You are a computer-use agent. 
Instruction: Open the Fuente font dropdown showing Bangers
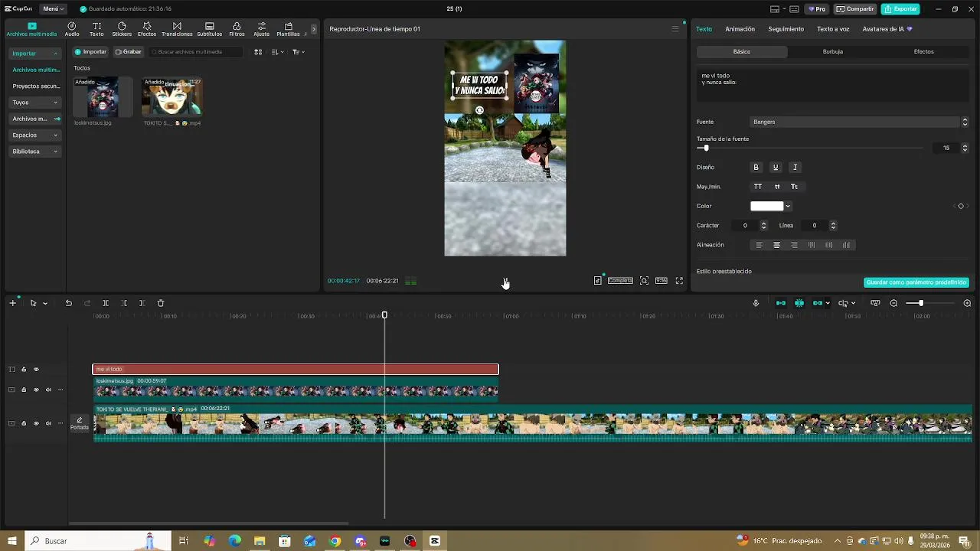point(859,122)
